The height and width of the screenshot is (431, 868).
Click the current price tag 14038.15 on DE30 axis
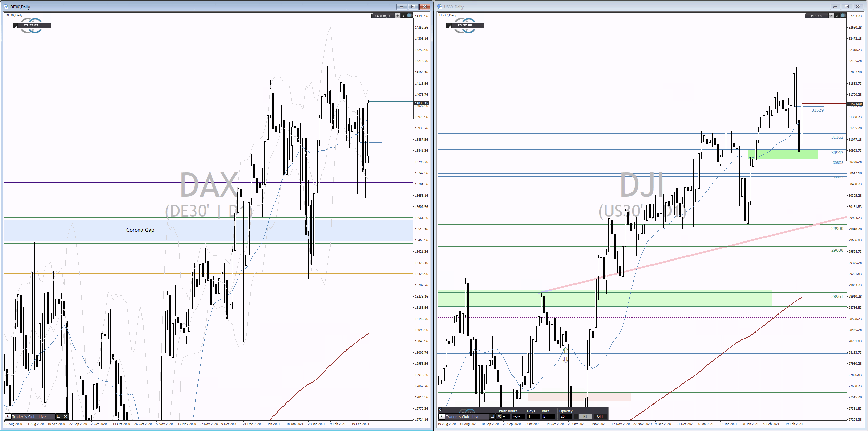(x=422, y=103)
